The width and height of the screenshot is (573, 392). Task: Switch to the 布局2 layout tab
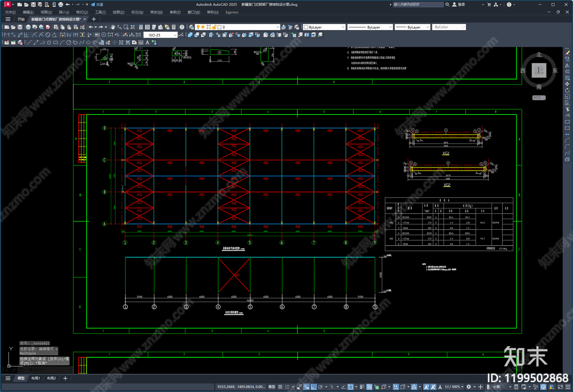51,378
